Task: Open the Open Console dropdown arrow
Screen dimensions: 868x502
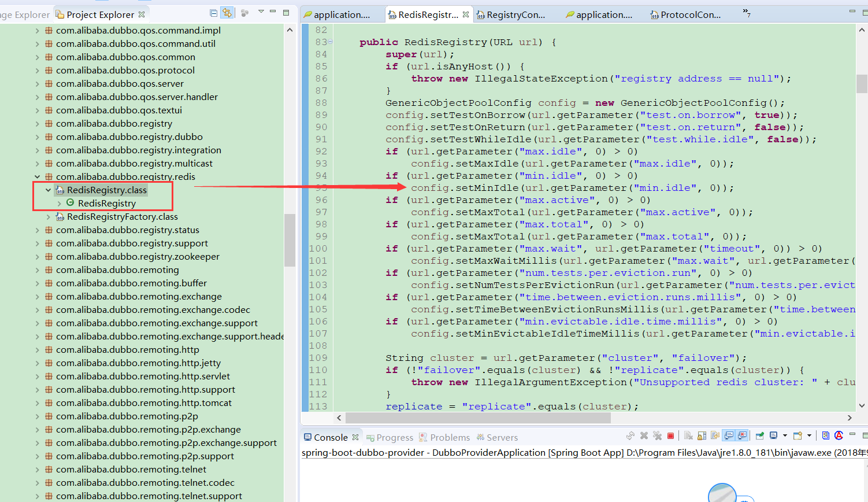Action: coord(809,435)
